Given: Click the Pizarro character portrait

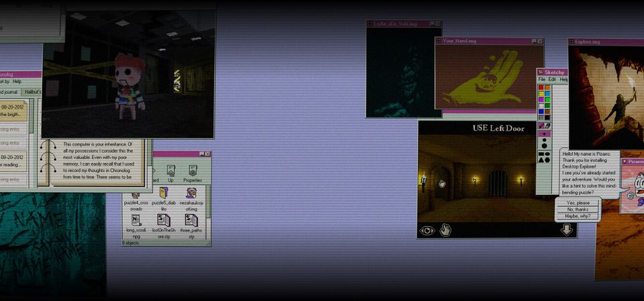Looking at the screenshot, I should pyautogui.click(x=633, y=188).
